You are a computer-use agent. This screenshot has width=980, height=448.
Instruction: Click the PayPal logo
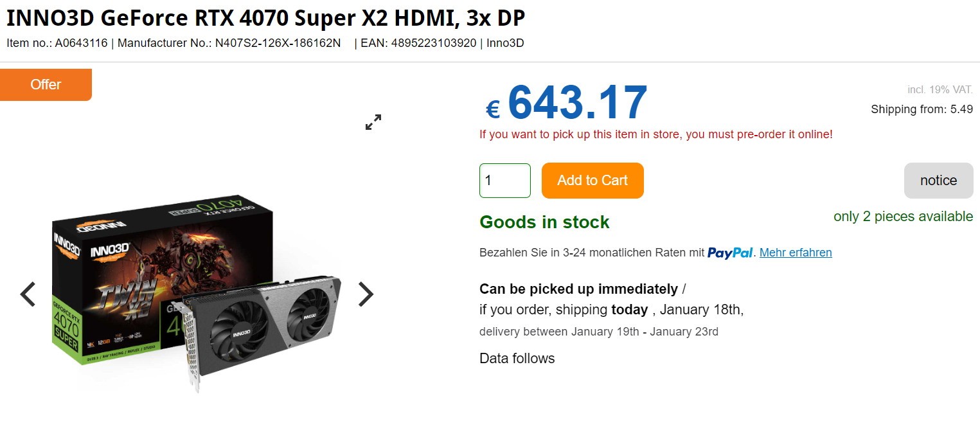[730, 253]
